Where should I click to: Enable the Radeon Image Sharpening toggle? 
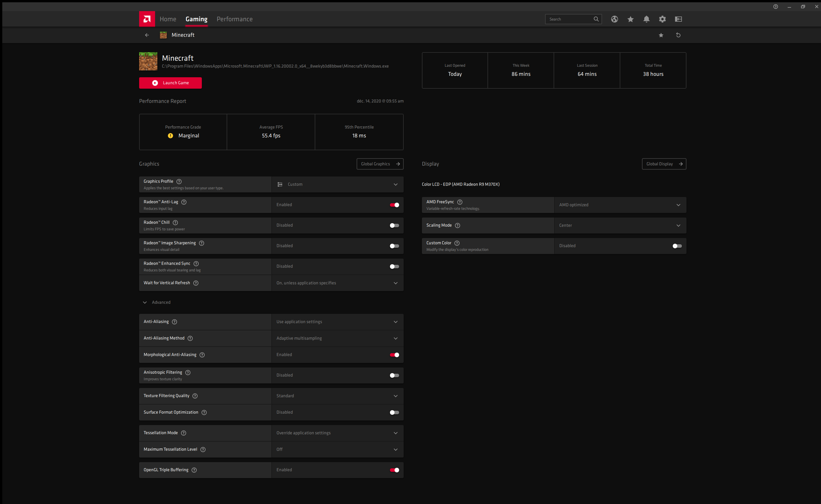coord(394,246)
